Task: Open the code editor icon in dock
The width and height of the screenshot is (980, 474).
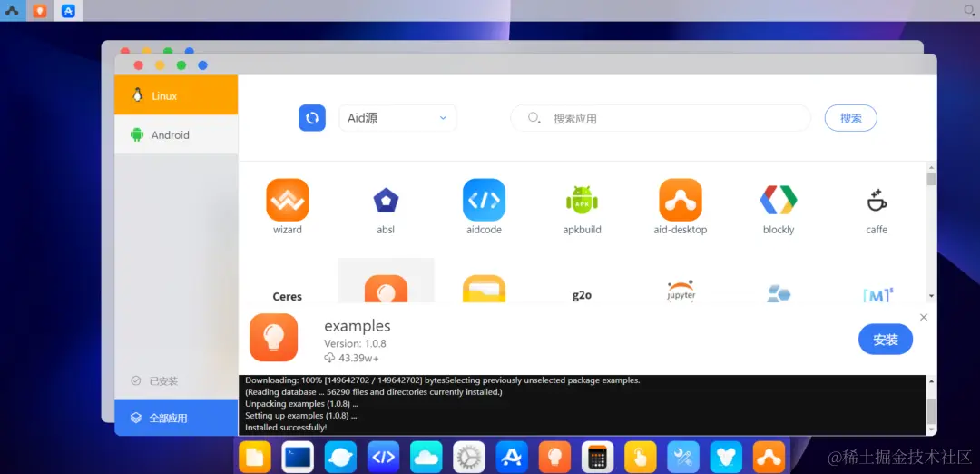Action: (x=383, y=457)
